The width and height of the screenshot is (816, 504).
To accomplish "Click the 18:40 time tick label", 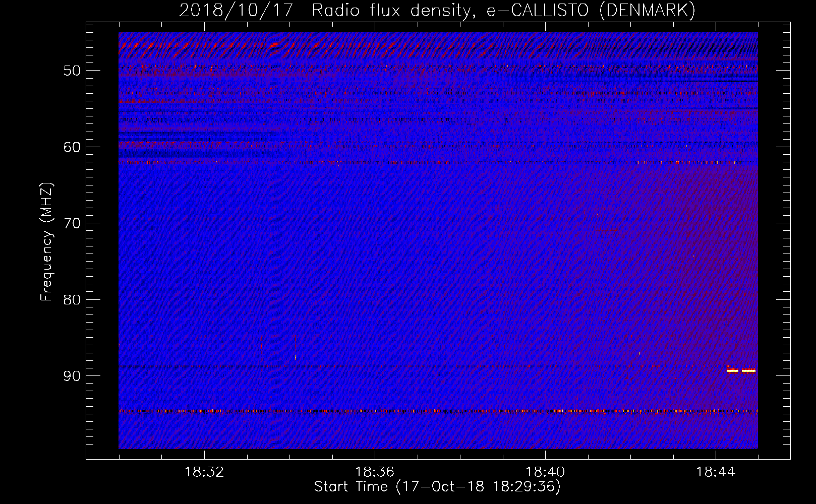I will (x=545, y=472).
